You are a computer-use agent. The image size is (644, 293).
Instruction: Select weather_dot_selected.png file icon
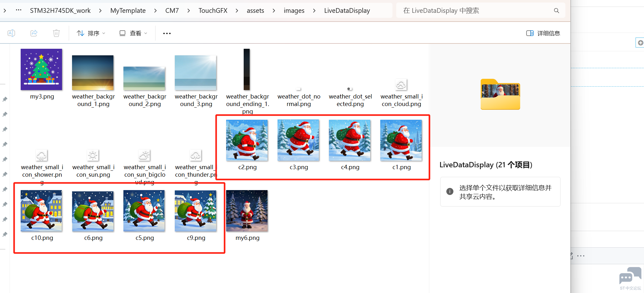pyautogui.click(x=350, y=89)
